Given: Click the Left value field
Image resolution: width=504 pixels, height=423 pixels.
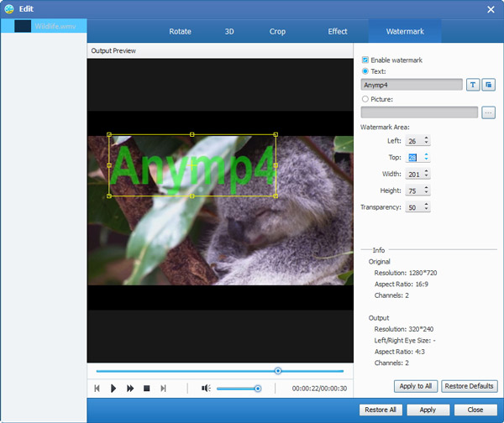Looking at the screenshot, I should [413, 141].
